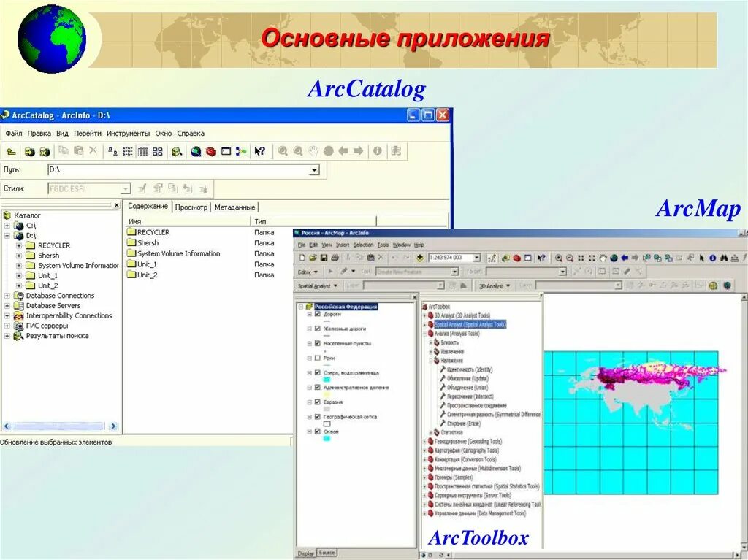The height and width of the screenshot is (560, 748).
Task: Uncheck the Населенные пункты layer checkbox
Action: point(317,343)
